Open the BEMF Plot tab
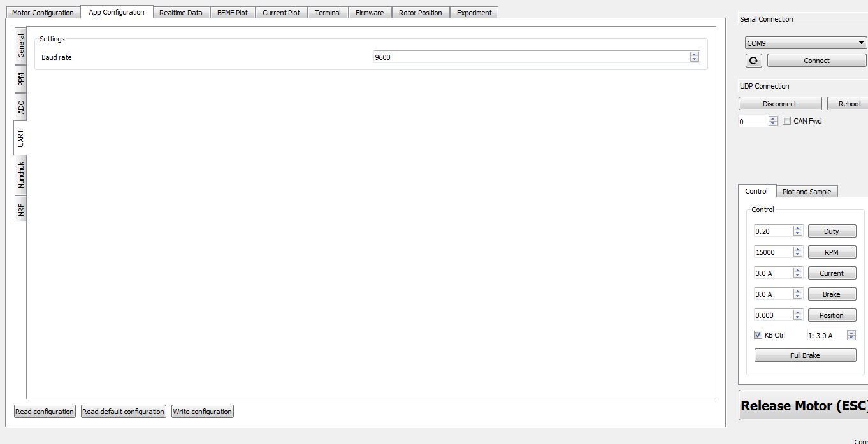 233,13
